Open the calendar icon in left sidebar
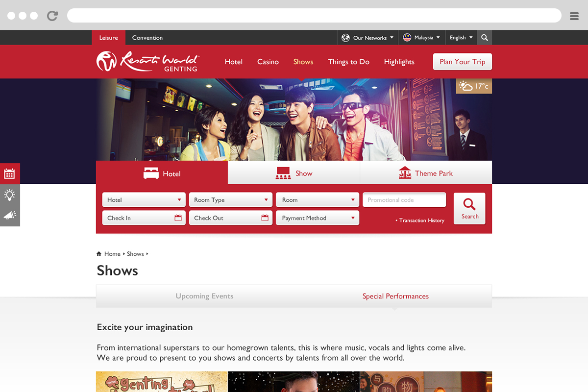The width and height of the screenshot is (588, 392). pyautogui.click(x=10, y=173)
